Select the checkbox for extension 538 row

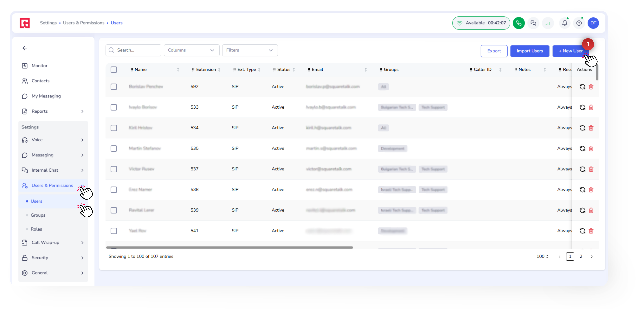click(114, 190)
